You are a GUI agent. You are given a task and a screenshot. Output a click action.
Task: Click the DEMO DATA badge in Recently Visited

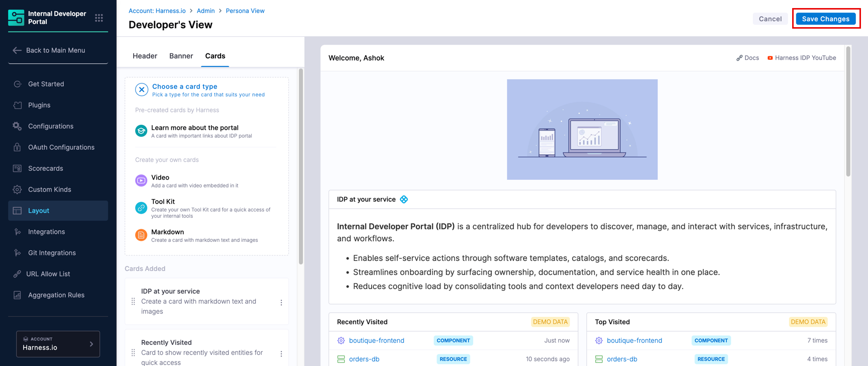550,322
